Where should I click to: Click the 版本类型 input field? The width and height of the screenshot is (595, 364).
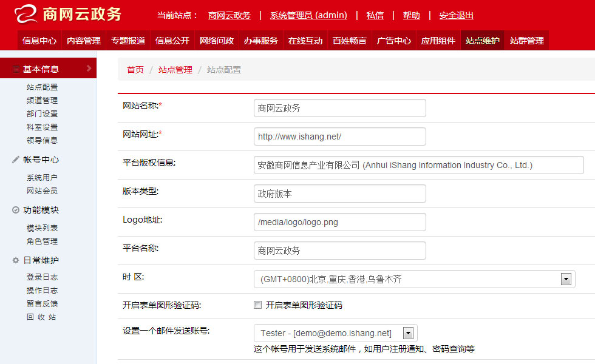pyautogui.click(x=339, y=194)
